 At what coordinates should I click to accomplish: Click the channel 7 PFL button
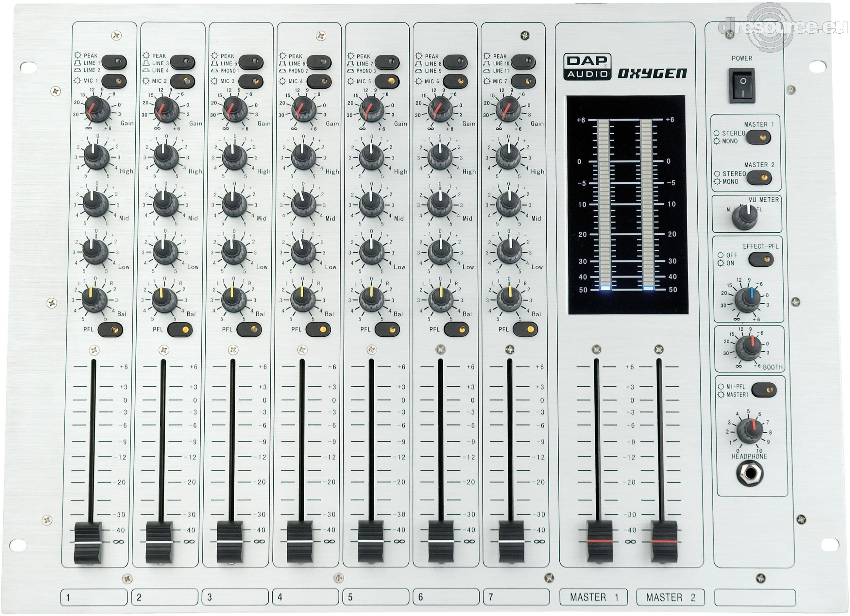point(525,330)
